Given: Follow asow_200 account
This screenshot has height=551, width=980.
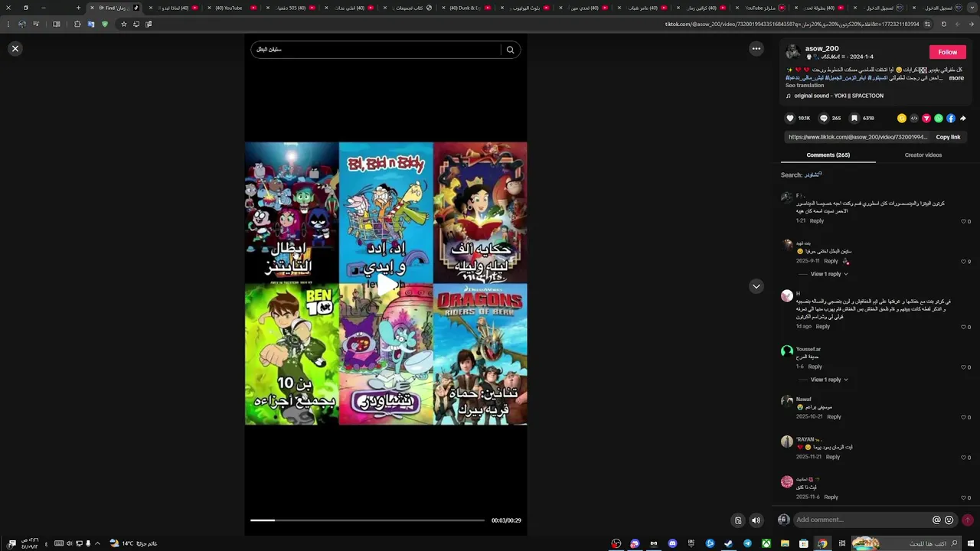Looking at the screenshot, I should [x=948, y=52].
